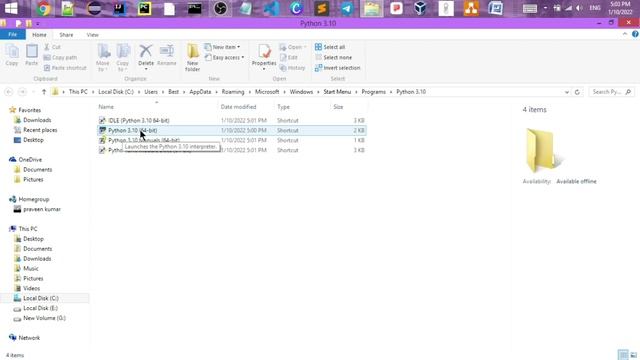Click Paste shortcut in the ribbon
Image resolution: width=640 pixels, height=360 pixels.
pos(65,68)
